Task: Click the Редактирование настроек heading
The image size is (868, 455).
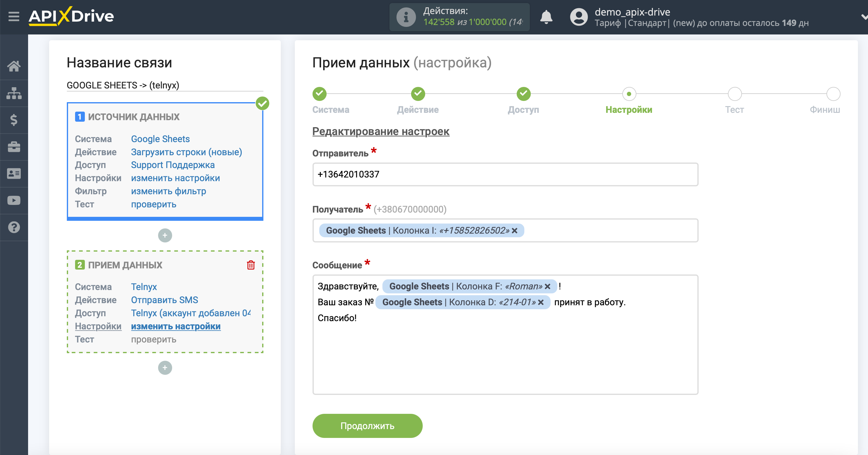Action: click(381, 131)
